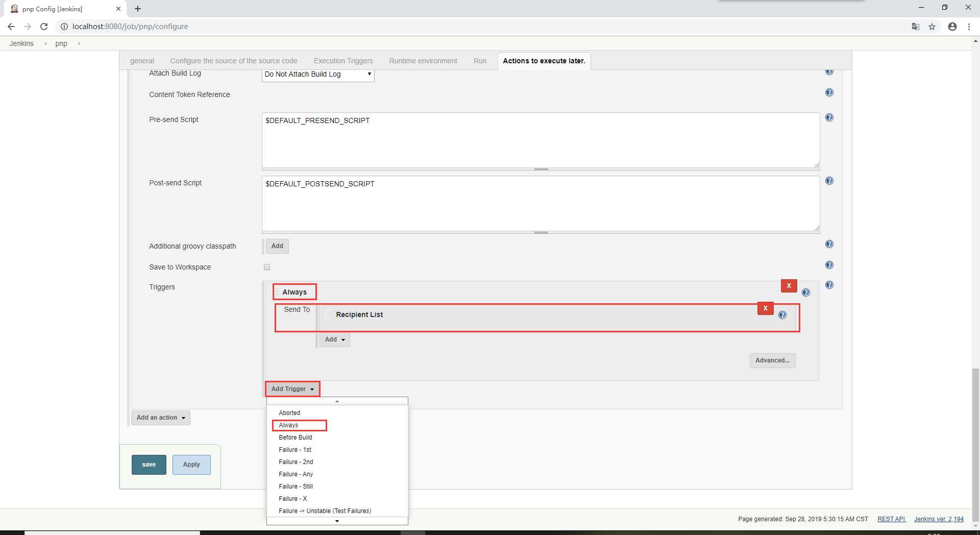Viewport: 980px width, 535px height.
Task: Click Advanced... button
Action: click(772, 360)
